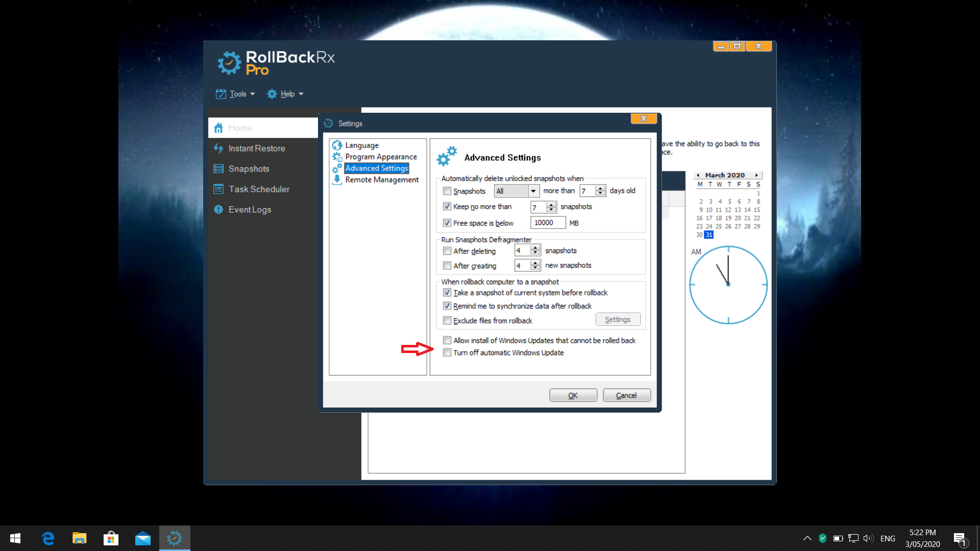980x551 pixels.
Task: Select Program Appearance in settings list
Action: (x=381, y=157)
